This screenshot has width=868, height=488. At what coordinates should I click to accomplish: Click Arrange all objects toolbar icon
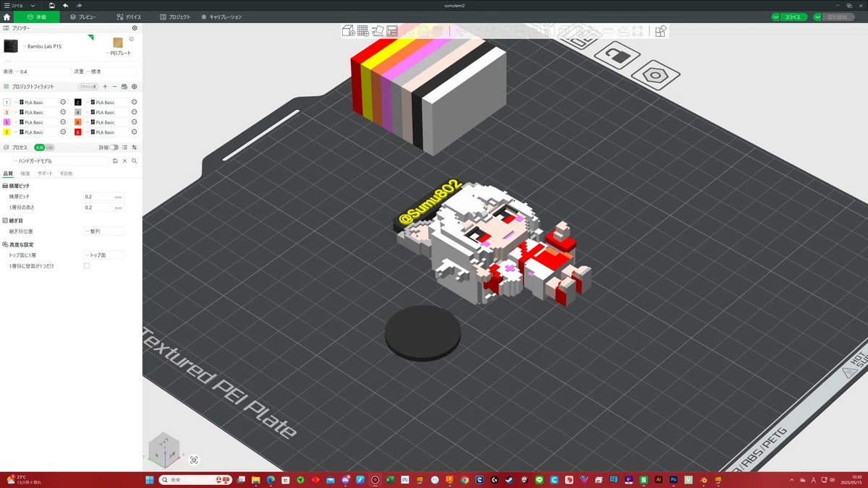[x=392, y=31]
